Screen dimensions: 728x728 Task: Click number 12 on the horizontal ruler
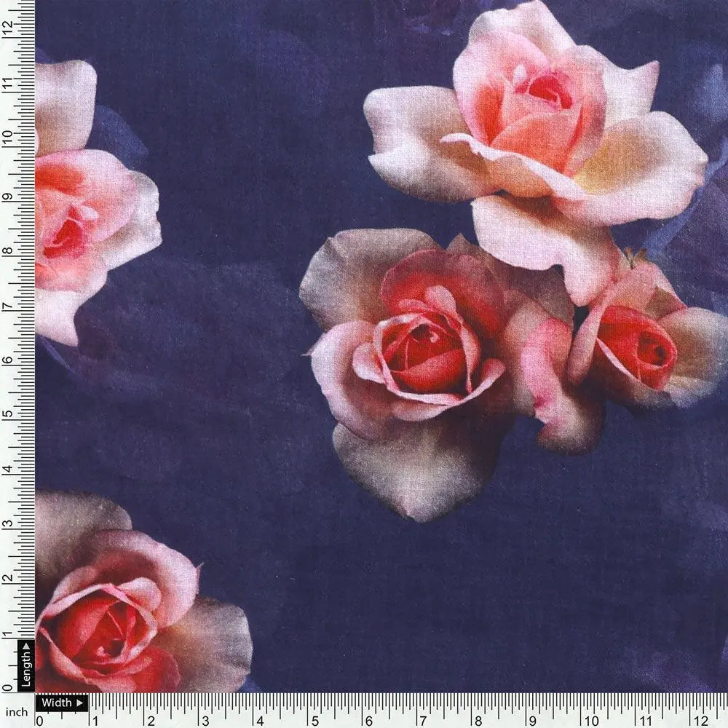click(x=700, y=719)
